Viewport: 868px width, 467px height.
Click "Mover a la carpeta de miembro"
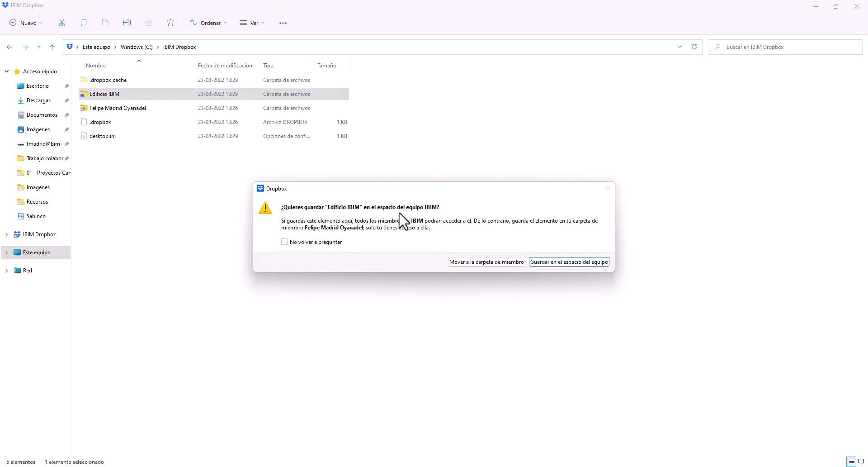[x=486, y=262]
